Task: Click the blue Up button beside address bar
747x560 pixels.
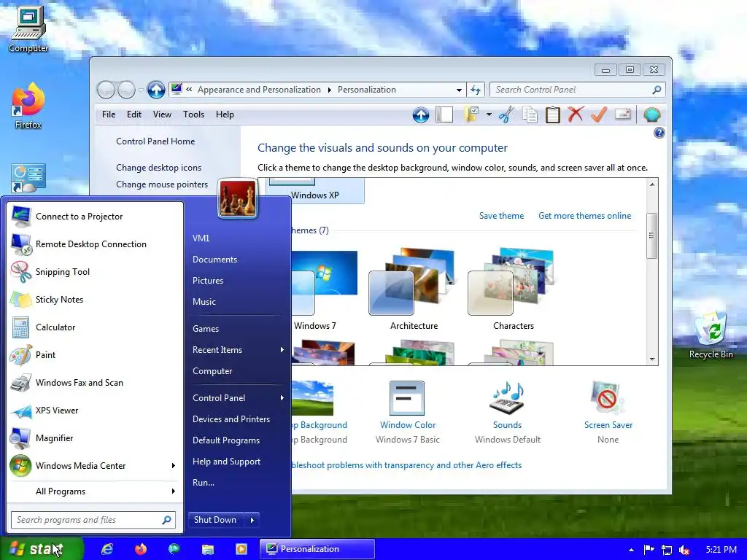Action: (156, 90)
